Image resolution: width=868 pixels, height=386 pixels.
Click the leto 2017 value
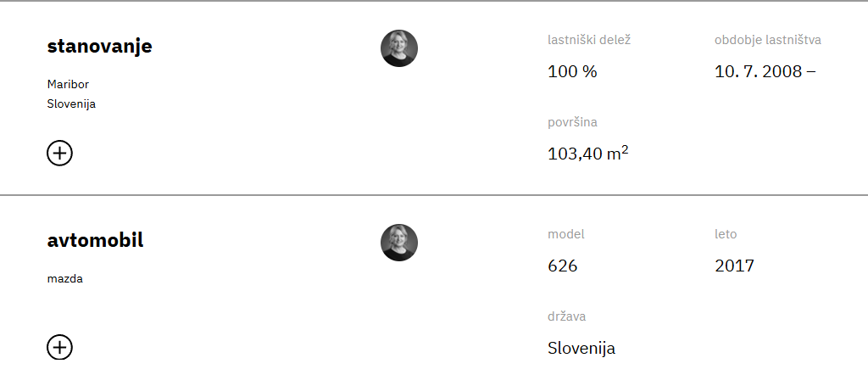point(734,266)
